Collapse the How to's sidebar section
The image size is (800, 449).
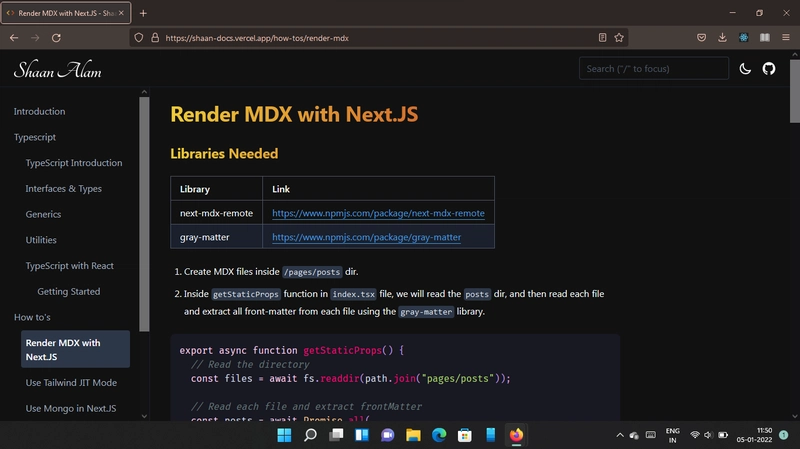click(32, 317)
